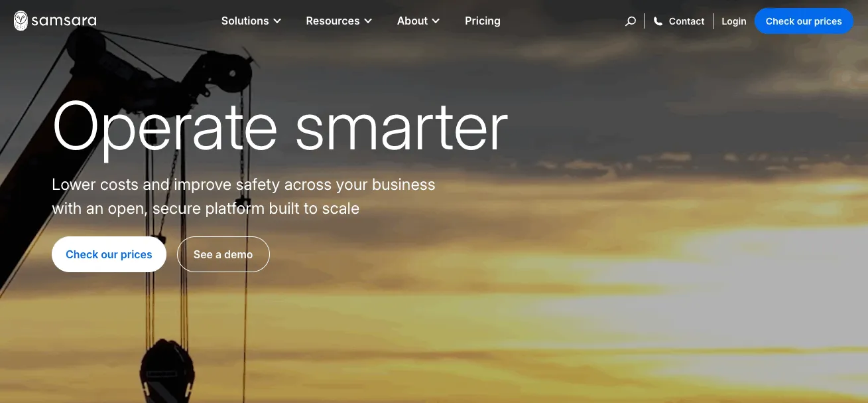Open the Solutions menu label
Screen dimensions: 868x403
point(245,21)
